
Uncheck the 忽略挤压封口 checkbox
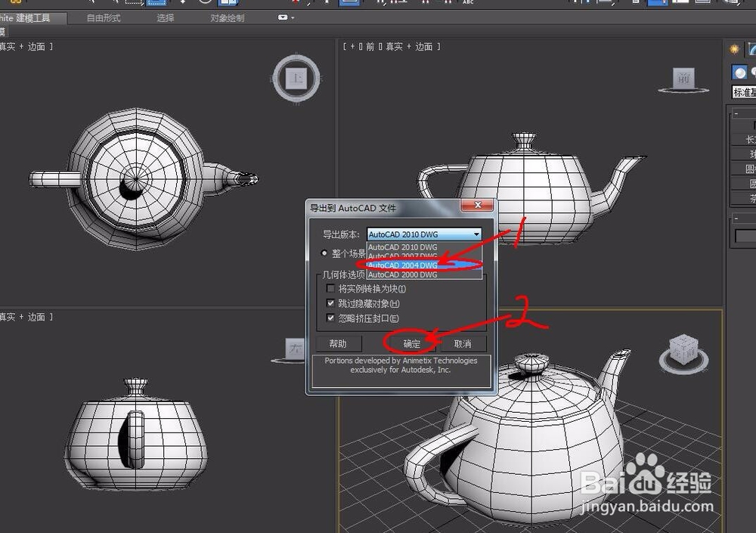tap(330, 318)
